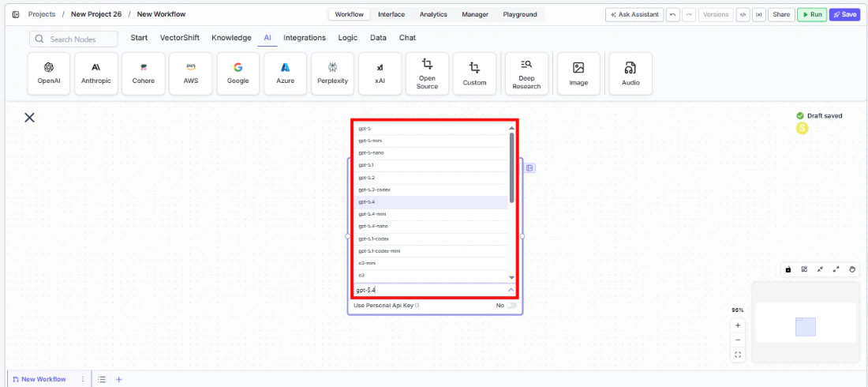Open the Playground tab
This screenshot has height=387, width=868.
coord(520,14)
